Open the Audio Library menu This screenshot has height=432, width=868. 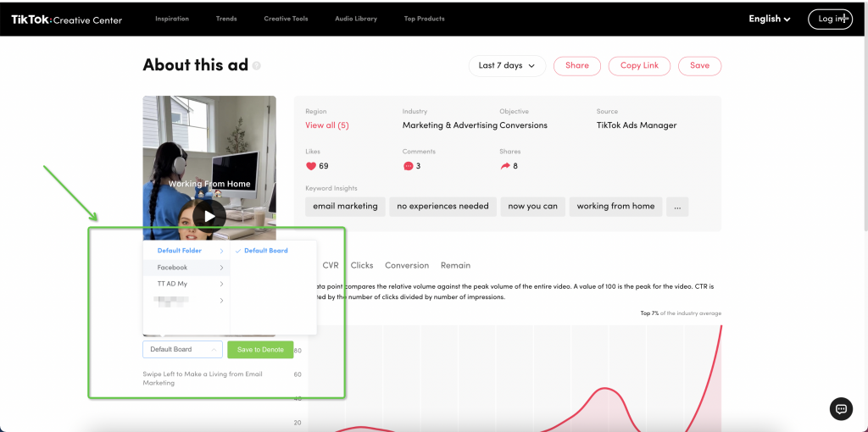pyautogui.click(x=356, y=19)
